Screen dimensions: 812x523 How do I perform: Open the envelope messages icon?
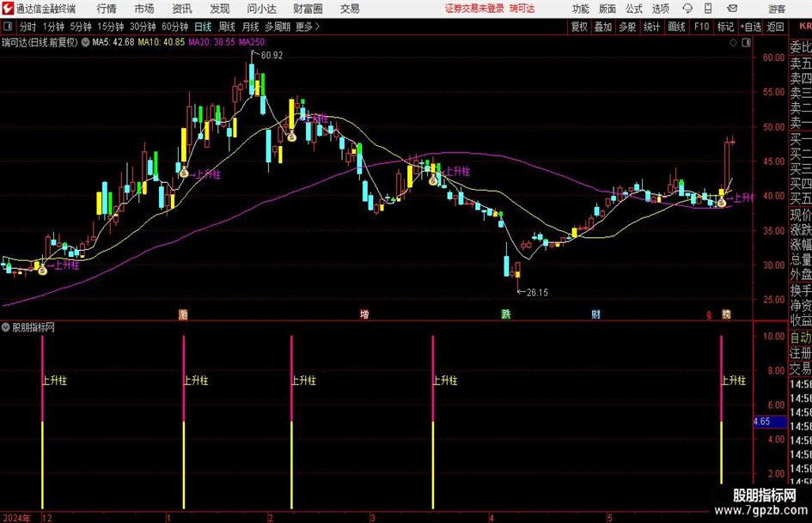tap(732, 9)
